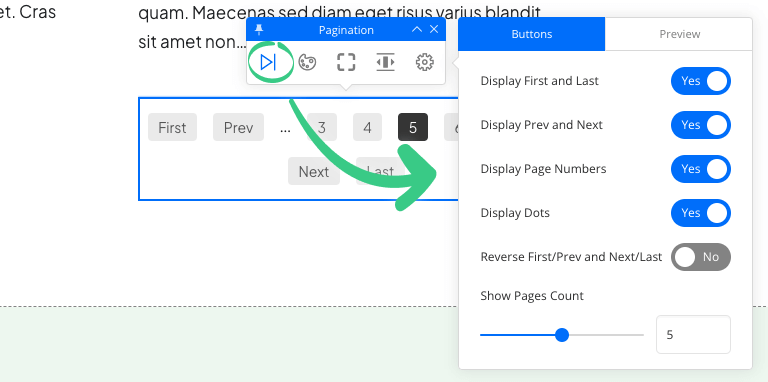Toggle Display Prev and Next switch
This screenshot has height=382, width=768.
tap(701, 125)
